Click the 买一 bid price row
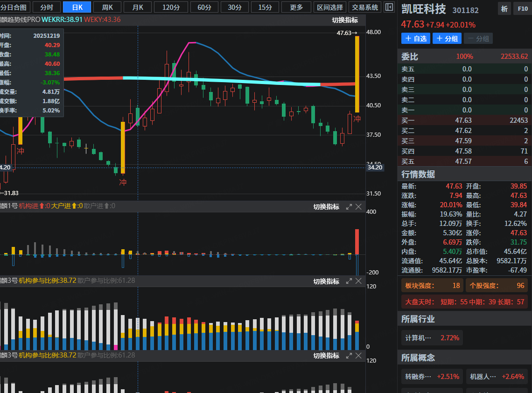This screenshot has height=393, width=532. coord(464,120)
